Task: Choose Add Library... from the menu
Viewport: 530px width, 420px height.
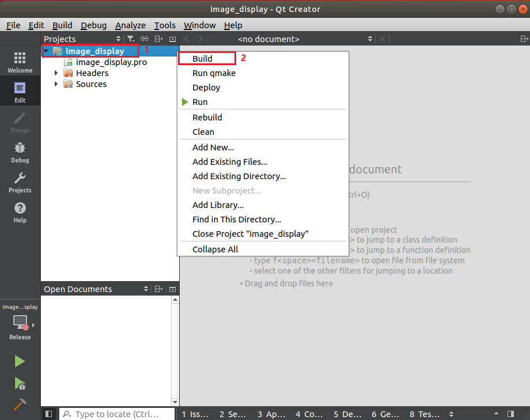Action: coord(263,205)
